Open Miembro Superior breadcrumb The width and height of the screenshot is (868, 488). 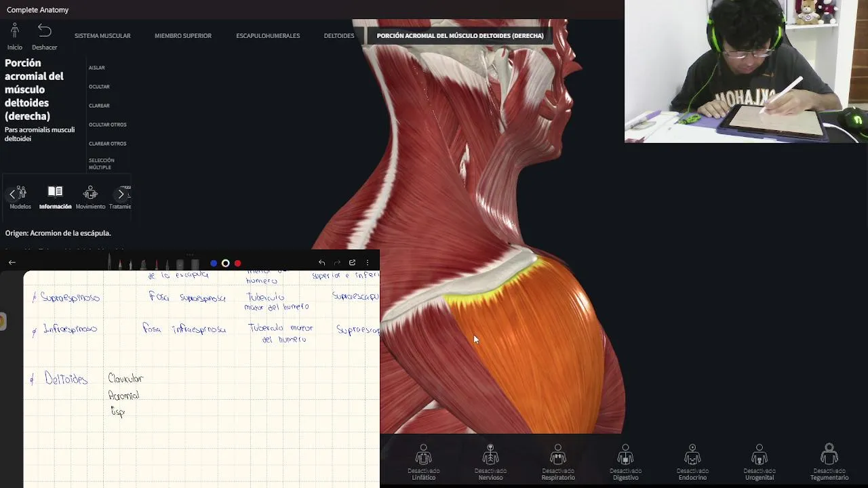[x=183, y=36]
